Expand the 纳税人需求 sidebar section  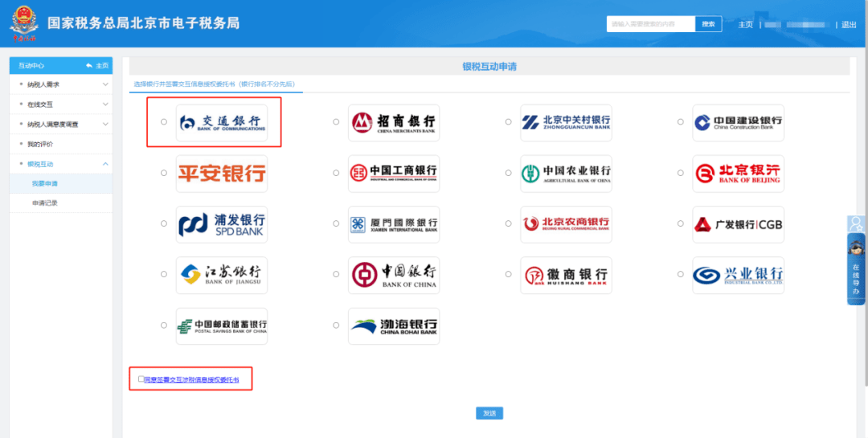(61, 84)
